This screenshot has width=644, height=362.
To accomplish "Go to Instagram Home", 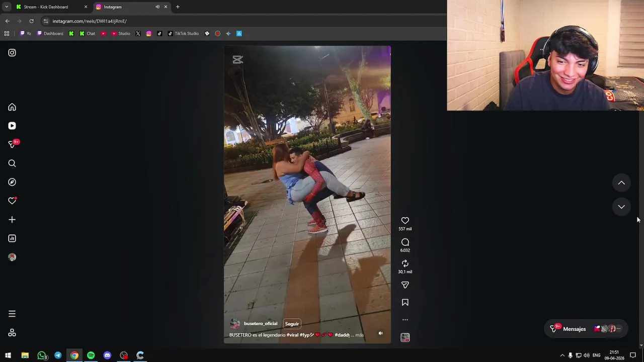I will pos(12,107).
